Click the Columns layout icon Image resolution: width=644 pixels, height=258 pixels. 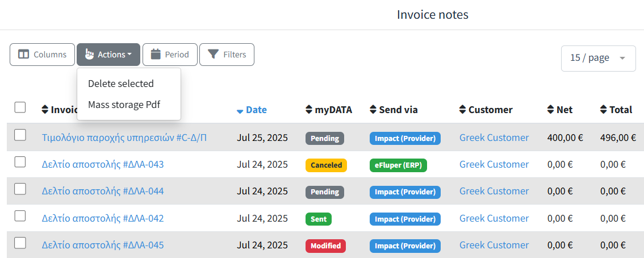(24, 55)
